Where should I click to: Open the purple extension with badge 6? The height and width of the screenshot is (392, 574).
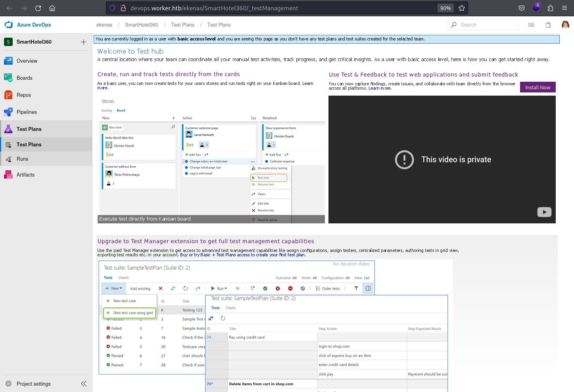click(x=536, y=8)
